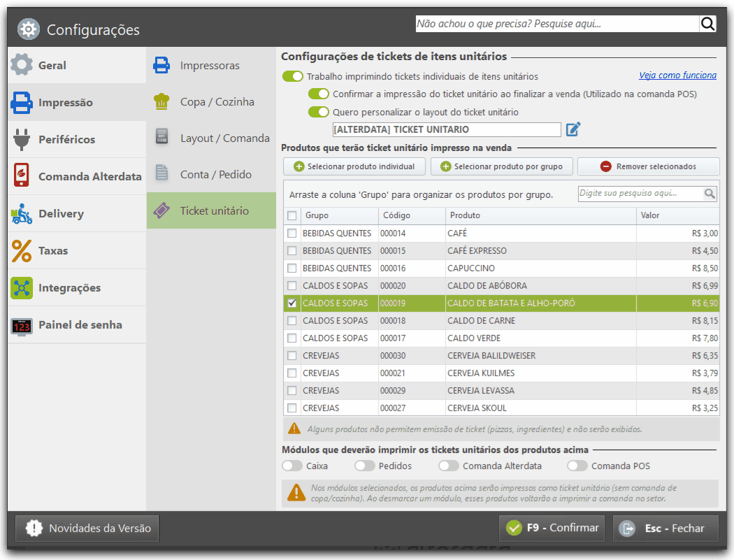
Task: Open the Delivery settings section
Action: pyautogui.click(x=77, y=213)
